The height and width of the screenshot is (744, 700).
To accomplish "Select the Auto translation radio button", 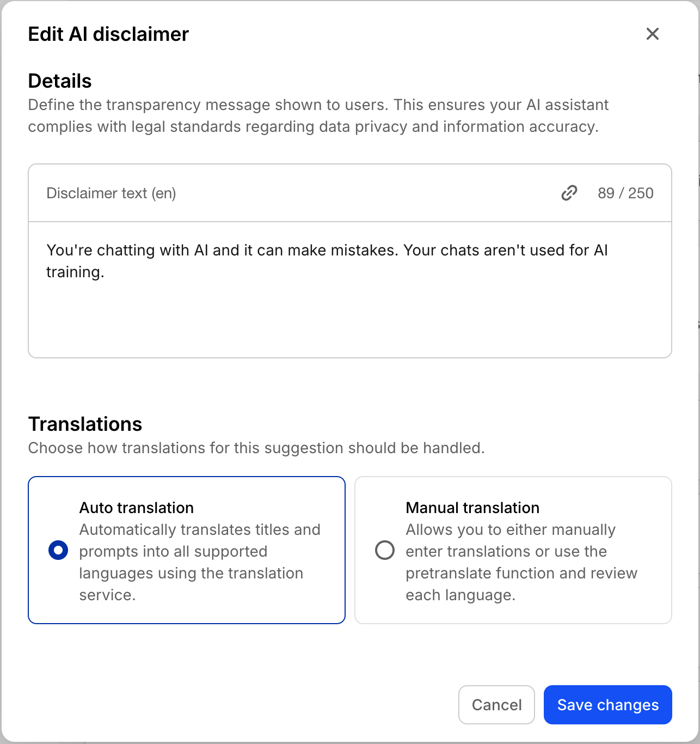I will coord(58,550).
